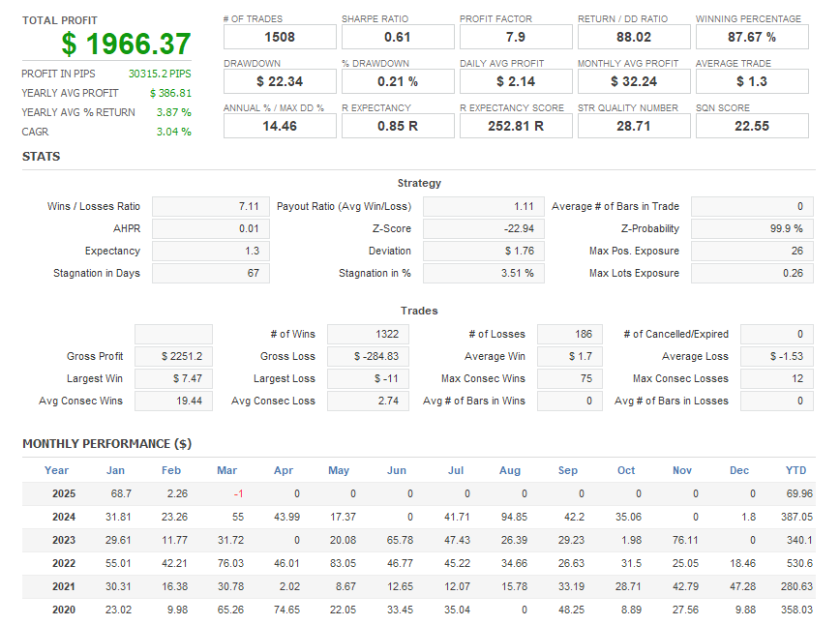Select the red -1 value for March 2025
Image resolution: width=840 pixels, height=625 pixels.
click(238, 493)
